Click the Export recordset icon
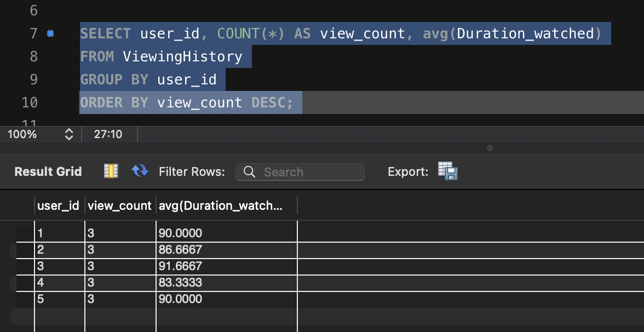Viewport: 644px width, 332px height. tap(447, 171)
